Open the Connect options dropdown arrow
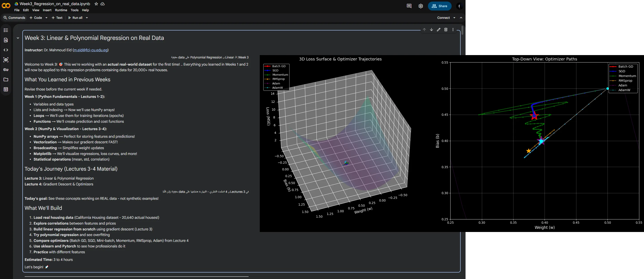The height and width of the screenshot is (279, 644). coord(454,18)
